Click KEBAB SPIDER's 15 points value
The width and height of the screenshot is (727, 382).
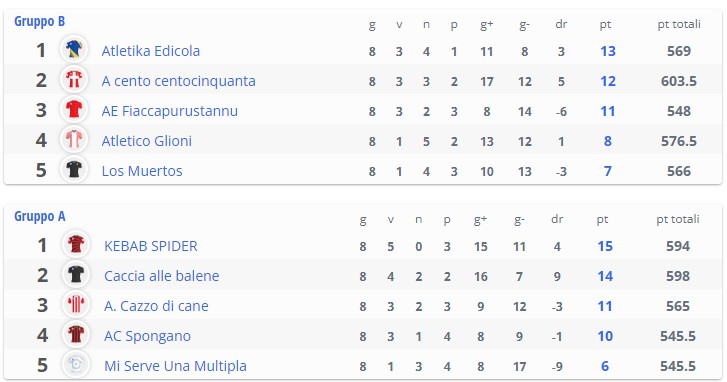coord(605,246)
